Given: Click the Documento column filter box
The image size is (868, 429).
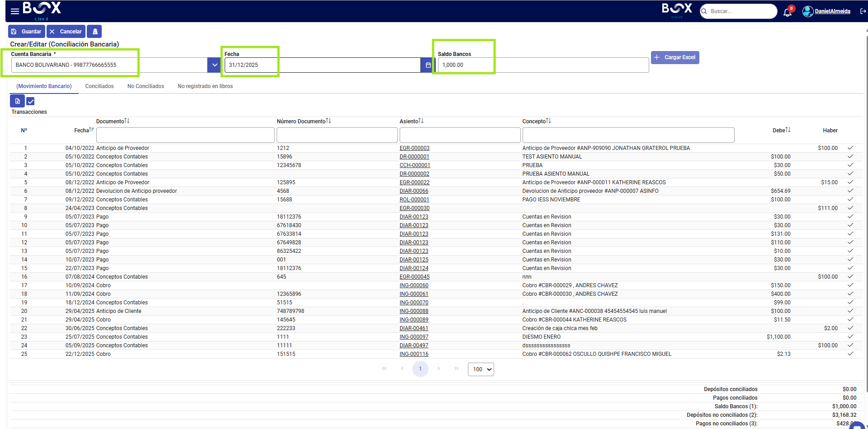Looking at the screenshot, I should 185,135.
